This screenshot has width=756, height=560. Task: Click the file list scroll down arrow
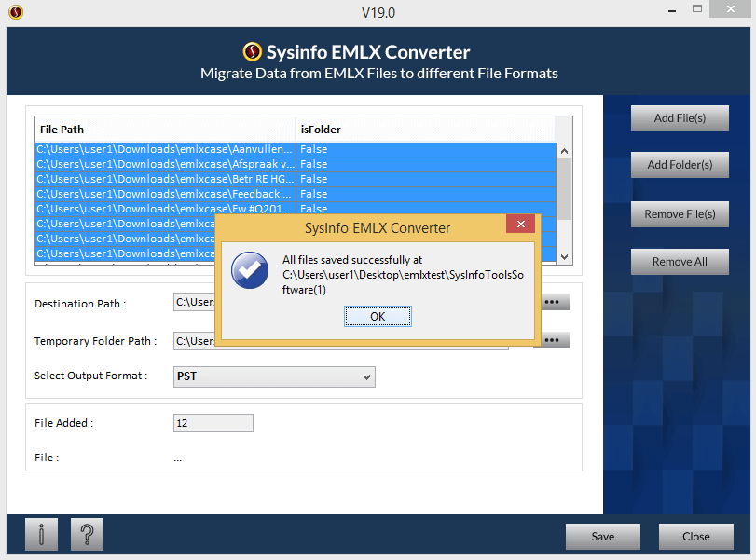(x=565, y=257)
